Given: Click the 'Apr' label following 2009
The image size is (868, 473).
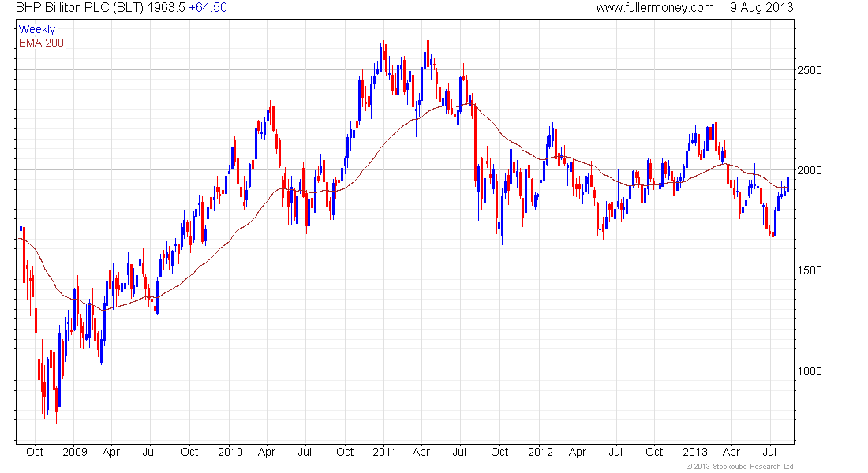Looking at the screenshot, I should coord(111,452).
